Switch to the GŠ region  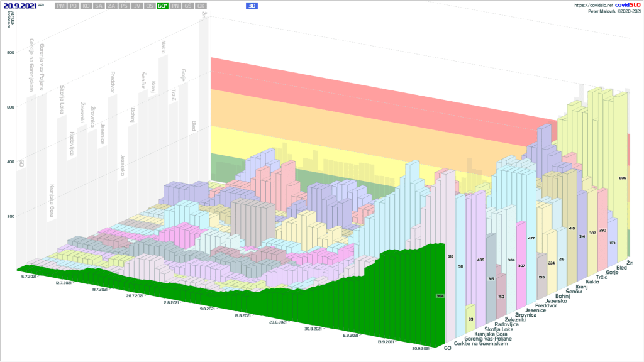click(x=188, y=6)
